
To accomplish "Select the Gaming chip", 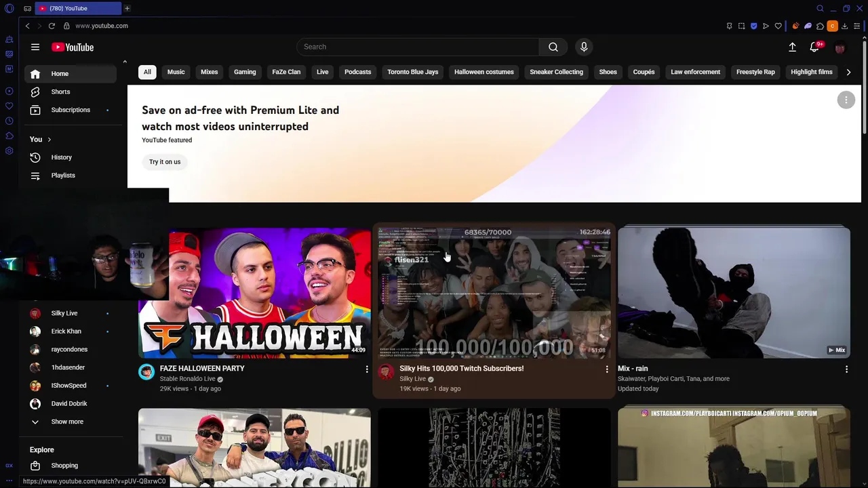I will [x=245, y=72].
